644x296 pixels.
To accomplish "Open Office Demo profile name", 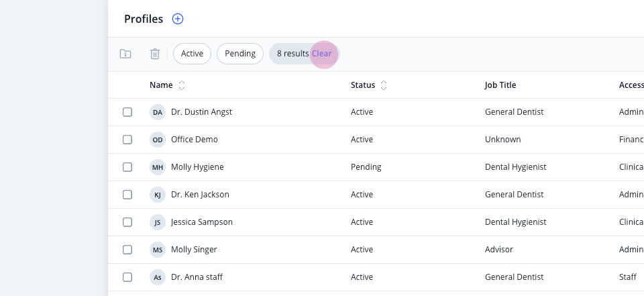I will [195, 140].
